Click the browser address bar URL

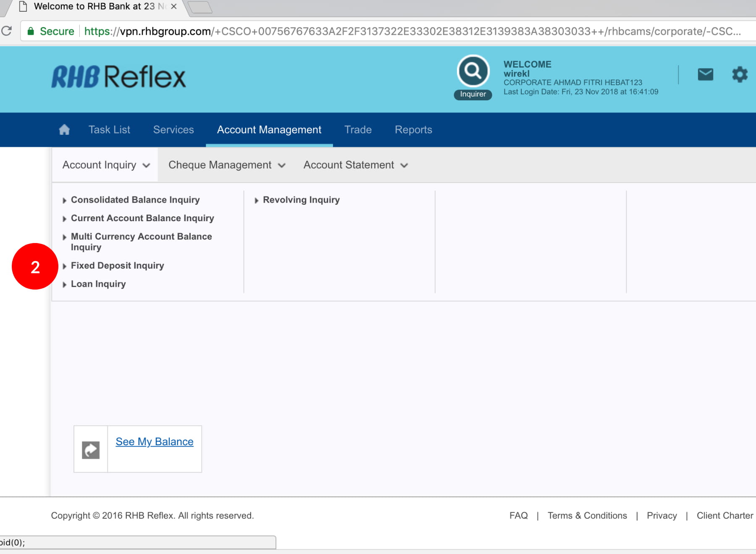(412, 31)
